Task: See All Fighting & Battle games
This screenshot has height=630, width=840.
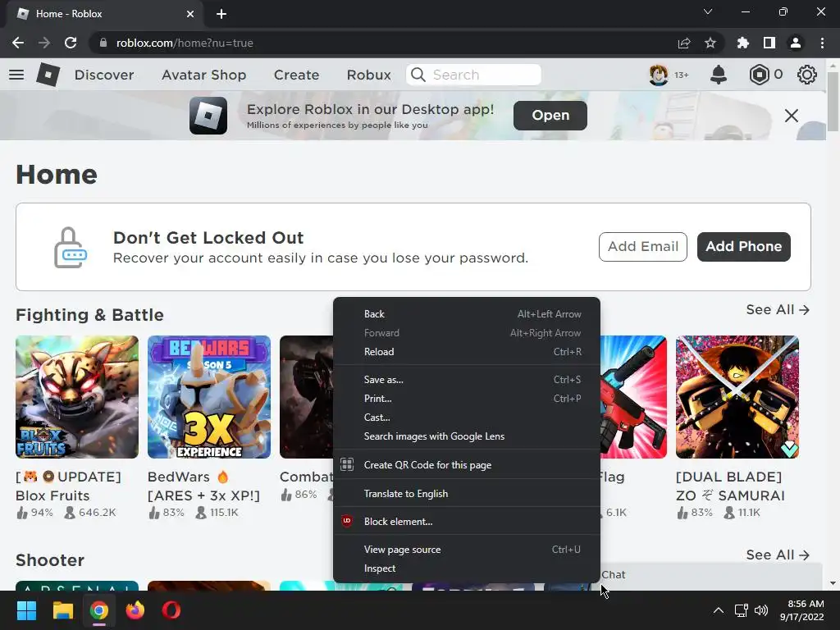Action: tap(778, 309)
